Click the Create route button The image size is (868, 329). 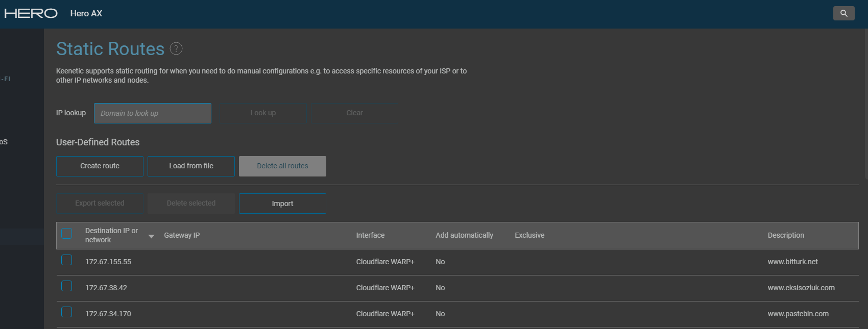click(x=100, y=166)
